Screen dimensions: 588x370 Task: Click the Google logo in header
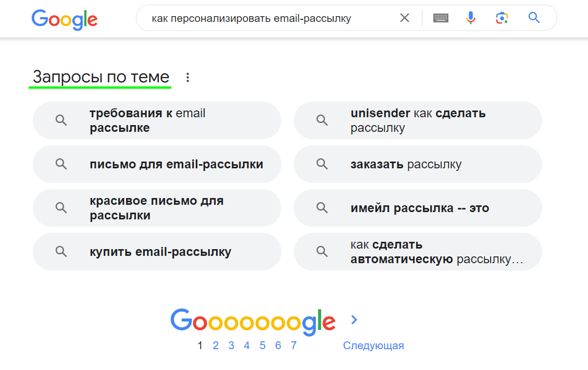tap(65, 19)
